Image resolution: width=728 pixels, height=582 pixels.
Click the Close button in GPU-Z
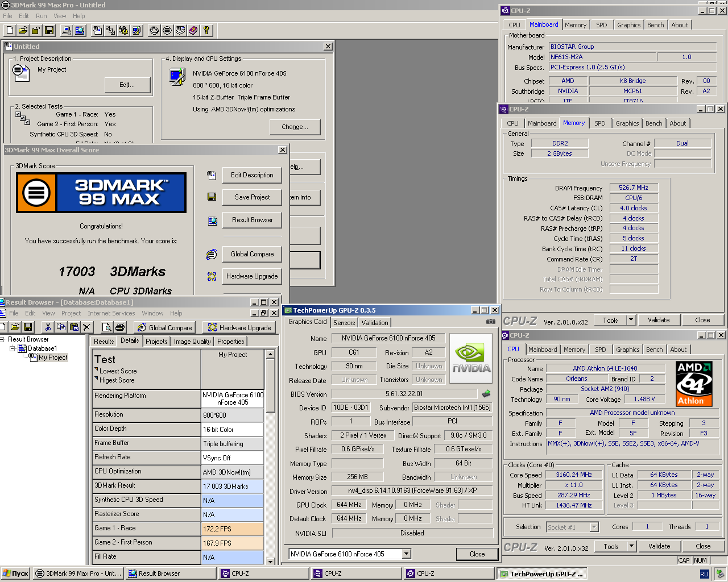point(477,554)
